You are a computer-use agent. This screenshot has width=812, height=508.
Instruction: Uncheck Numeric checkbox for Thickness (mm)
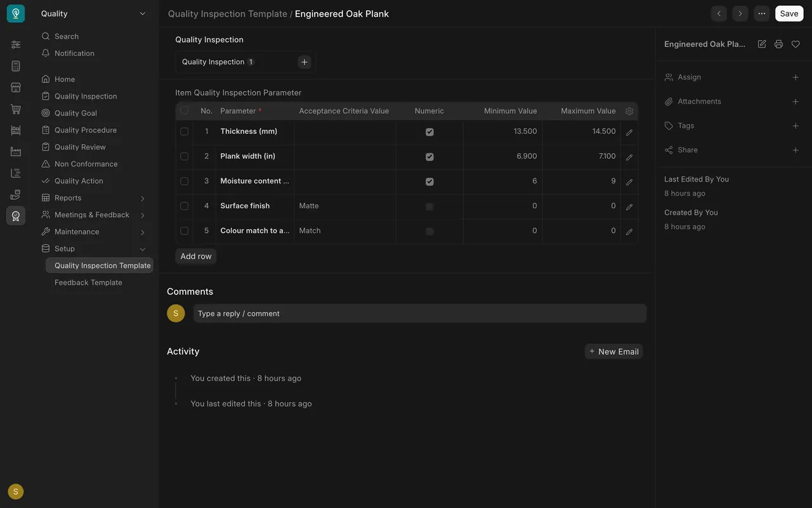429,132
